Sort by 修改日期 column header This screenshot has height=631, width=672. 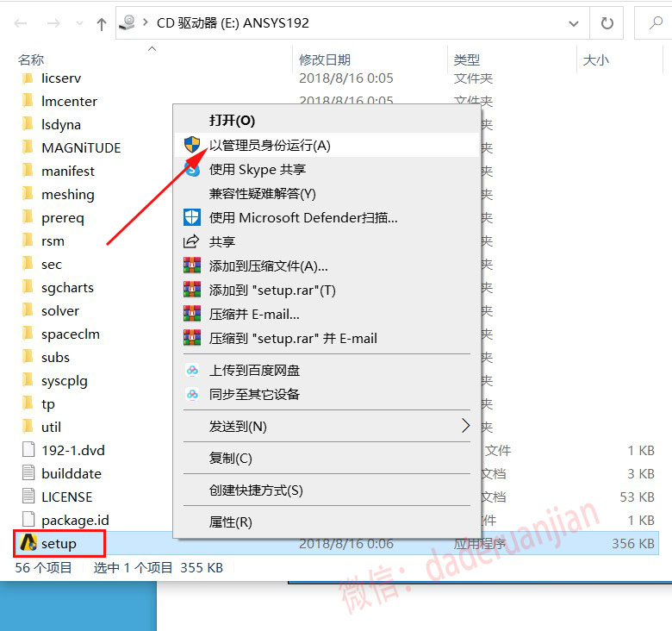coord(325,59)
